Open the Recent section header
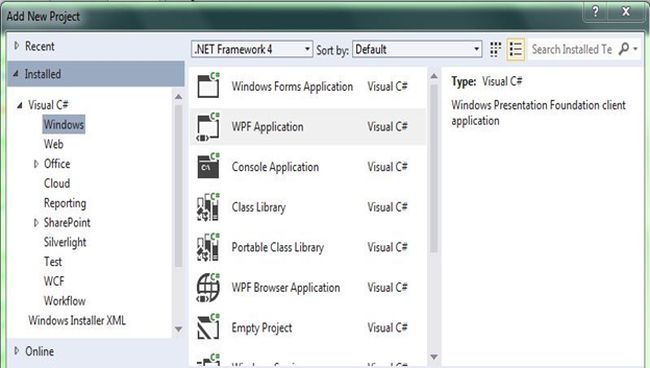Screen dimensions: 650x368 [39, 46]
